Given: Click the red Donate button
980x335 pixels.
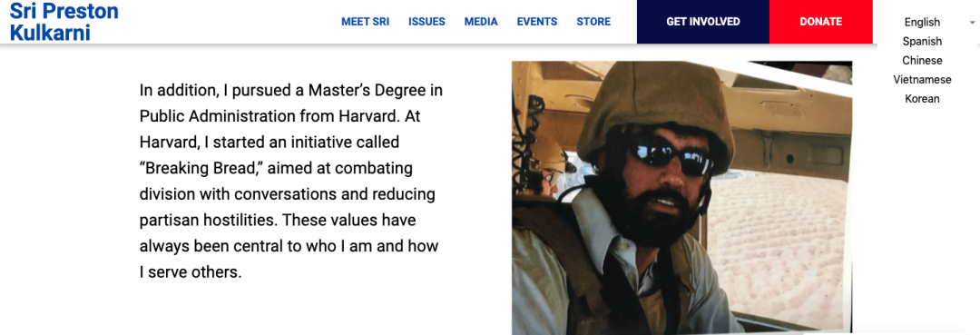Looking at the screenshot, I should [820, 22].
